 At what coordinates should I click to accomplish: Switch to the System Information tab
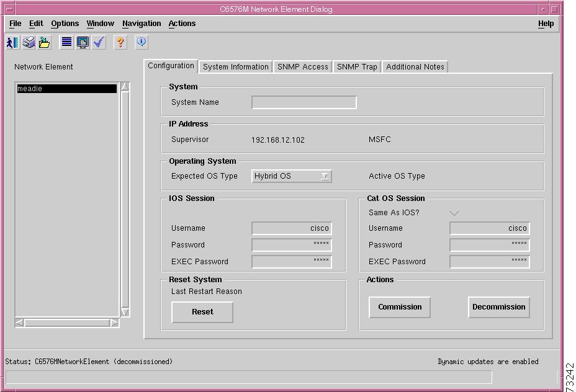[x=235, y=67]
